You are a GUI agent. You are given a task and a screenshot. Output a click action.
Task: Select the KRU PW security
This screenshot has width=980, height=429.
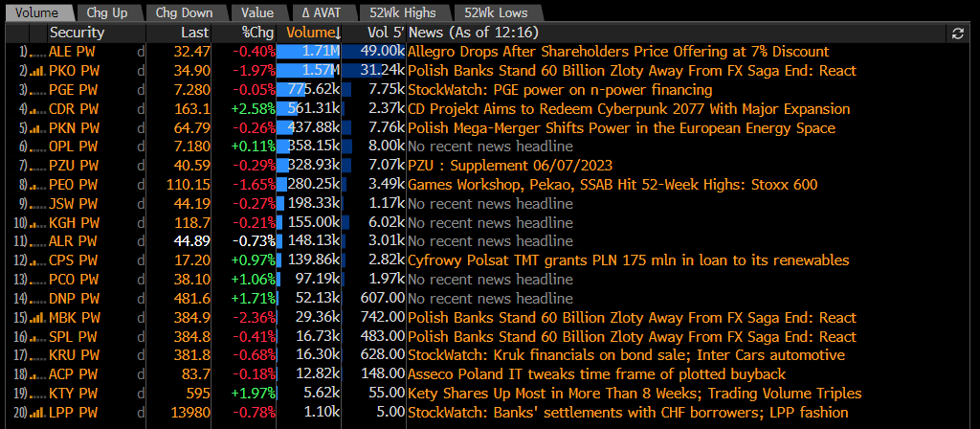click(x=73, y=356)
